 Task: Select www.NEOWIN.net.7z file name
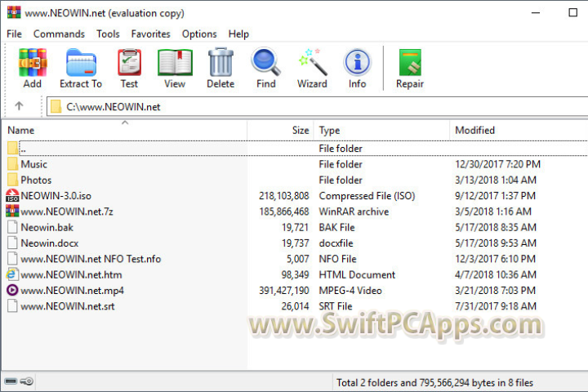[x=67, y=212]
